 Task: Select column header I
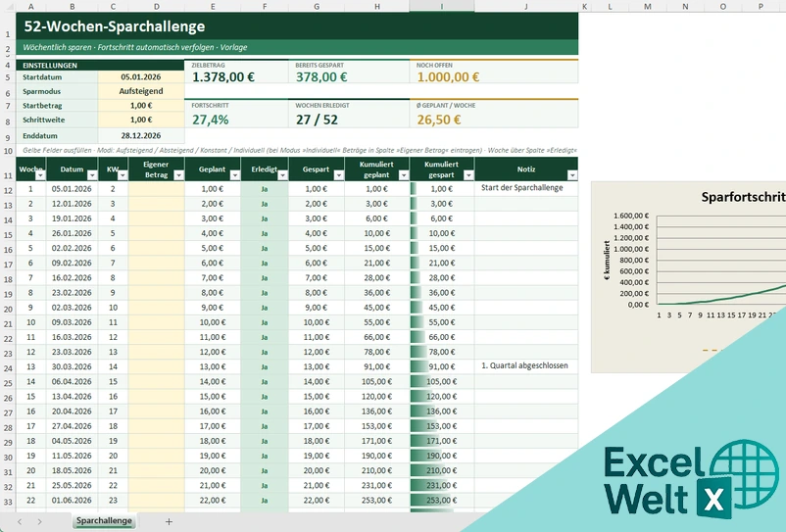[442, 6]
